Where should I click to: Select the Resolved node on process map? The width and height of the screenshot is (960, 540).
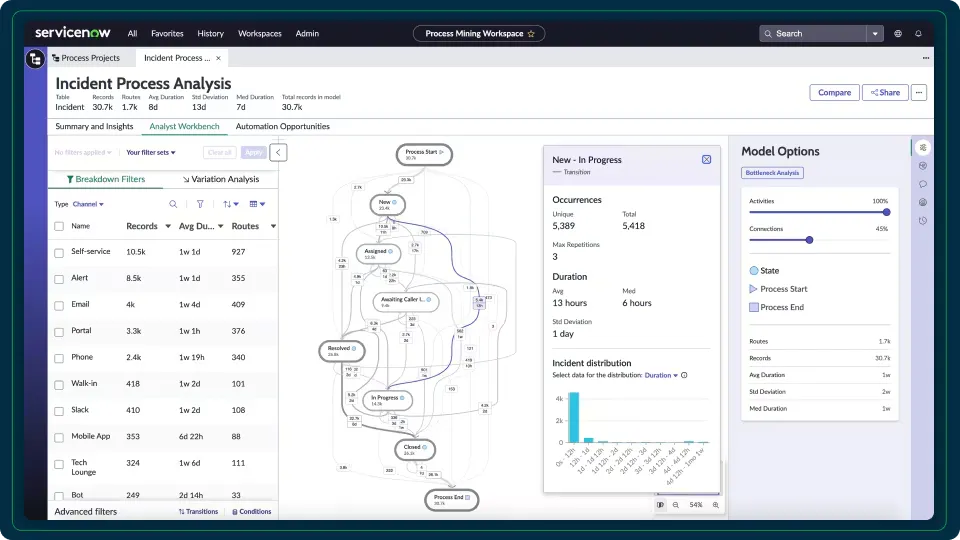[x=342, y=351]
